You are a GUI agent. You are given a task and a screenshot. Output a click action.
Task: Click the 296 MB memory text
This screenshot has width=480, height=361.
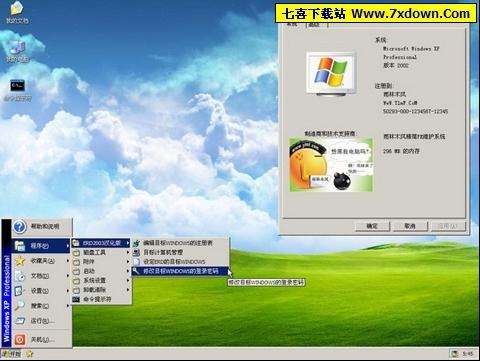(401, 151)
